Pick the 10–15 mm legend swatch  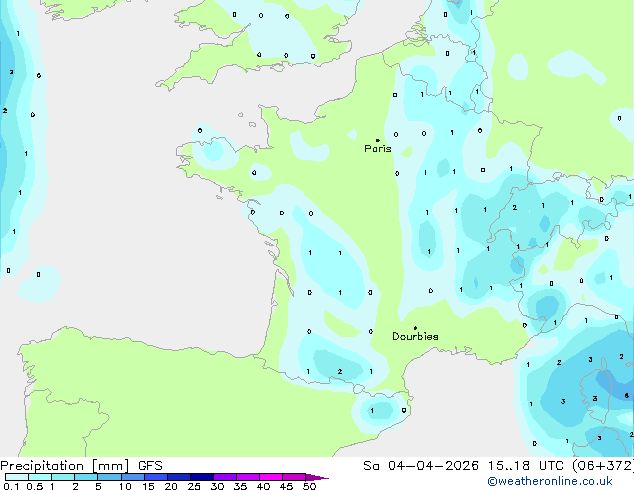click(133, 477)
